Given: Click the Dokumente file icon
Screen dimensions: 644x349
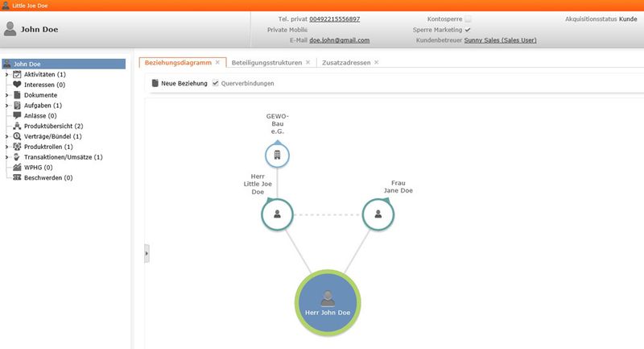Looking at the screenshot, I should 17,95.
